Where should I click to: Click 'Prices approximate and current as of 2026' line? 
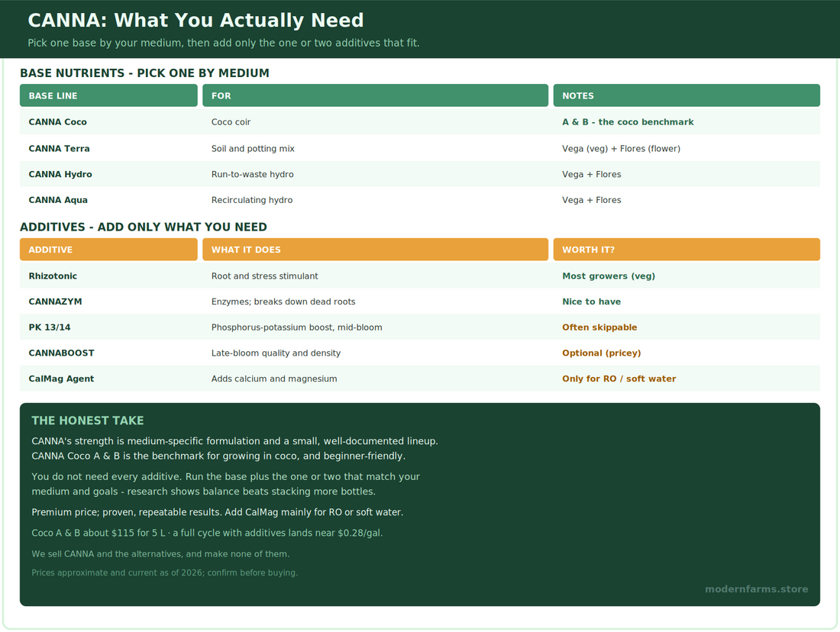coord(164,572)
